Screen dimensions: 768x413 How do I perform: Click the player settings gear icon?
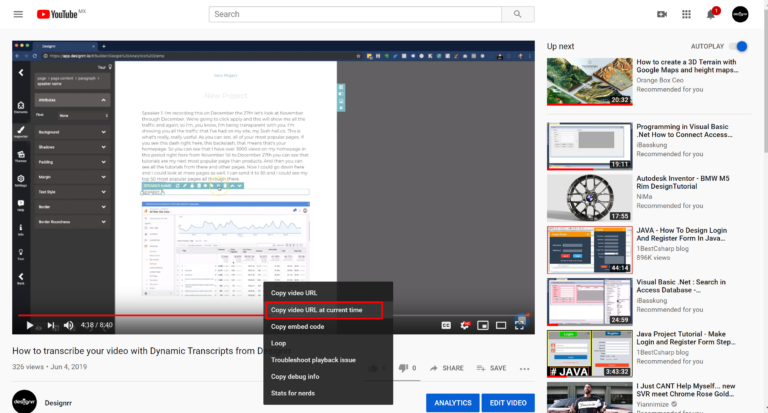[464, 325]
